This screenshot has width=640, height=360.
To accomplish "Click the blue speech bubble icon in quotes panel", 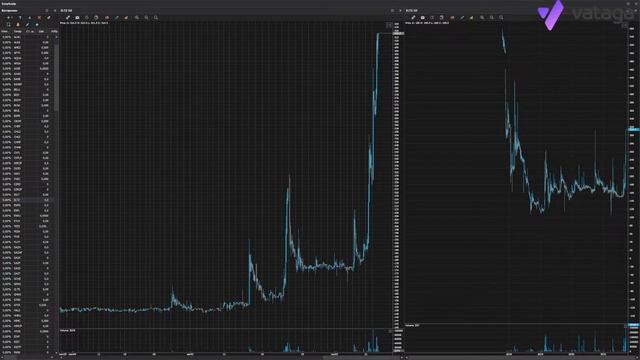I will [x=37, y=24].
